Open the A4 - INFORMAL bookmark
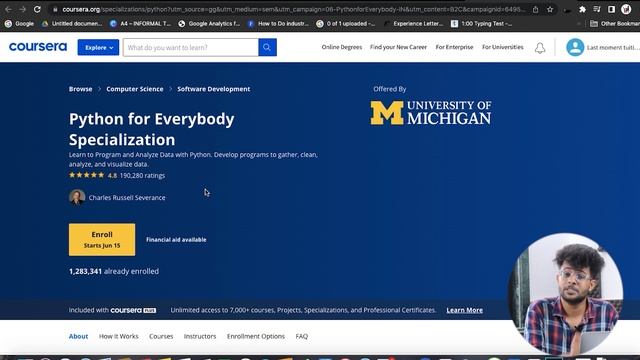Screen dimensions: 640x360 pyautogui.click(x=140, y=24)
